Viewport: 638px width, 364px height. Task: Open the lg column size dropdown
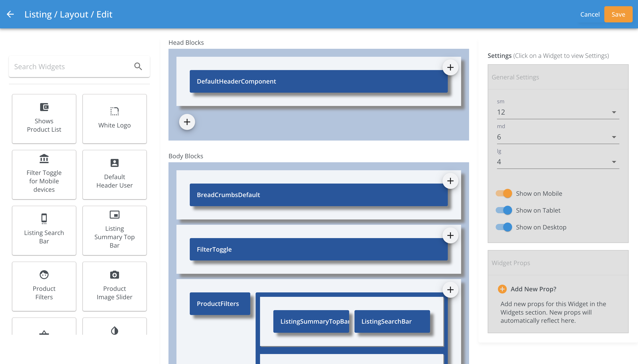coord(558,162)
